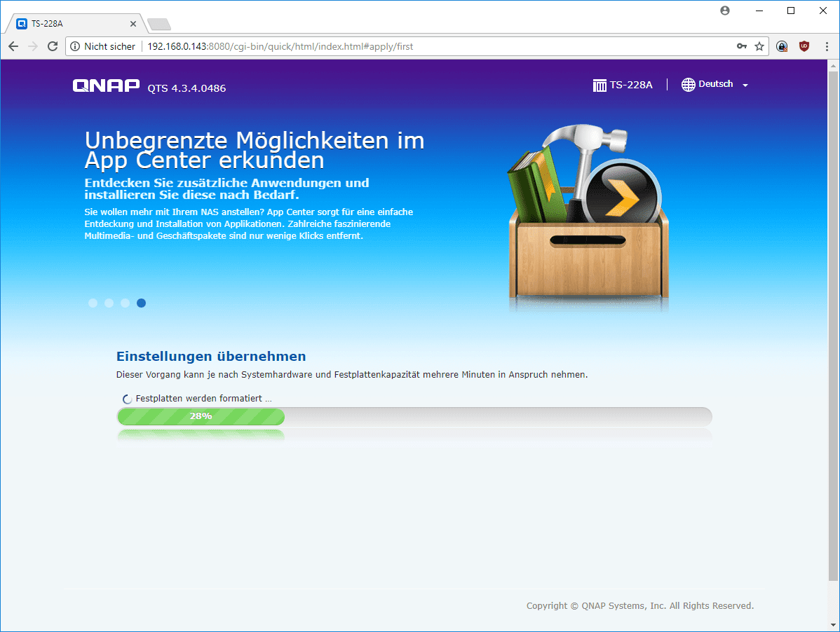
Task: Click the TS-228A model name label
Action: 631,85
